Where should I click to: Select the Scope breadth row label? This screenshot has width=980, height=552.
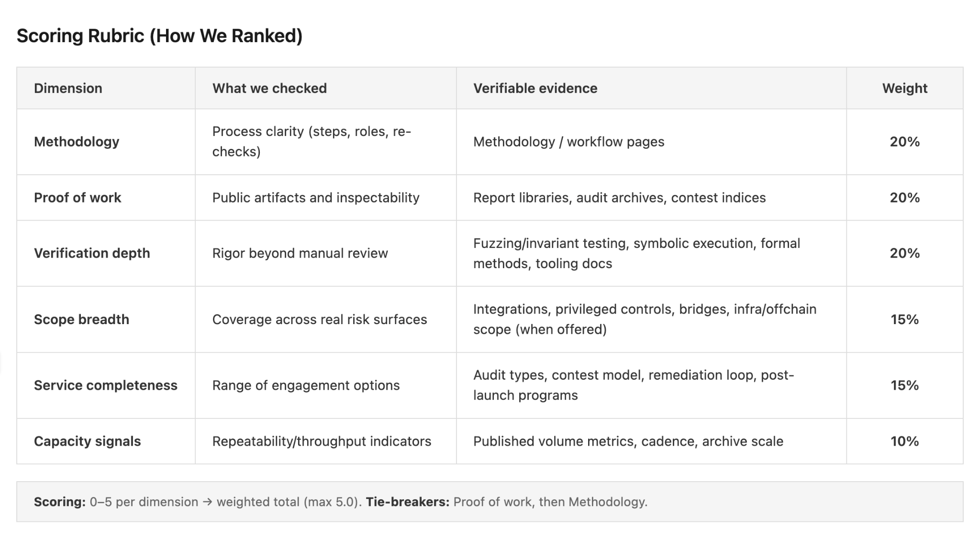pos(81,319)
